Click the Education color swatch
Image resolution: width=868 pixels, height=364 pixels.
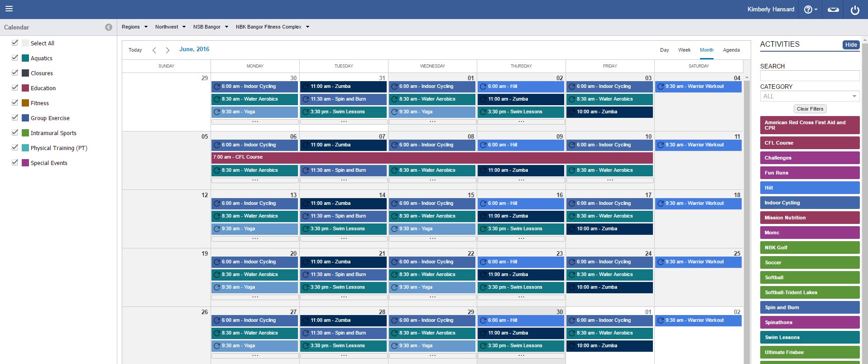(25, 88)
